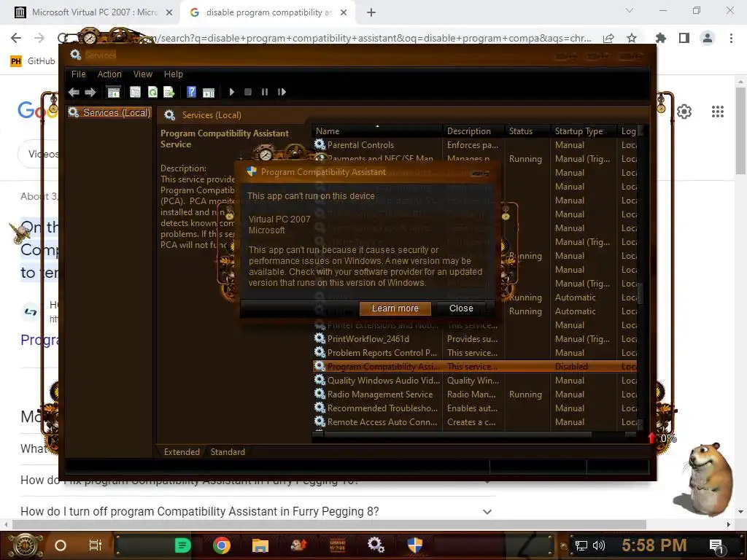Toggle Show/Hide Console Tree toolbar icon
Screen dimensions: 747x560
coord(113,93)
